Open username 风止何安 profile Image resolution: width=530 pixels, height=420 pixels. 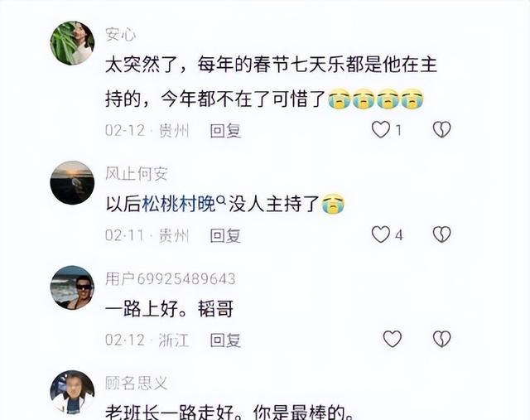(137, 174)
